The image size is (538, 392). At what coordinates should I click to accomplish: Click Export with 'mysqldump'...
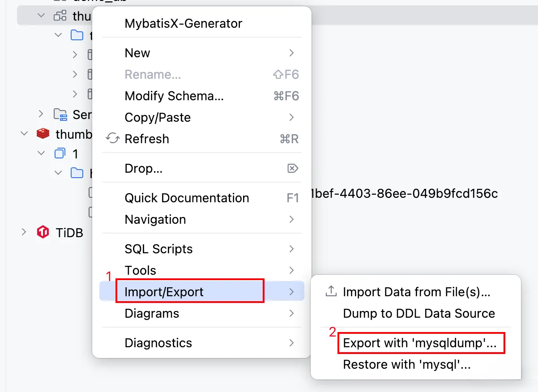[x=416, y=343]
